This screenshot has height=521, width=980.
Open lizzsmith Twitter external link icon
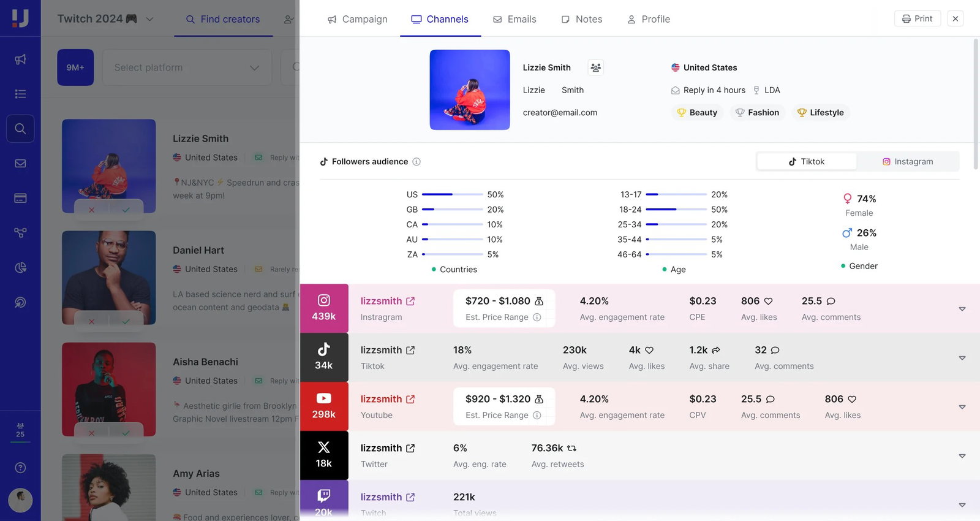point(410,448)
